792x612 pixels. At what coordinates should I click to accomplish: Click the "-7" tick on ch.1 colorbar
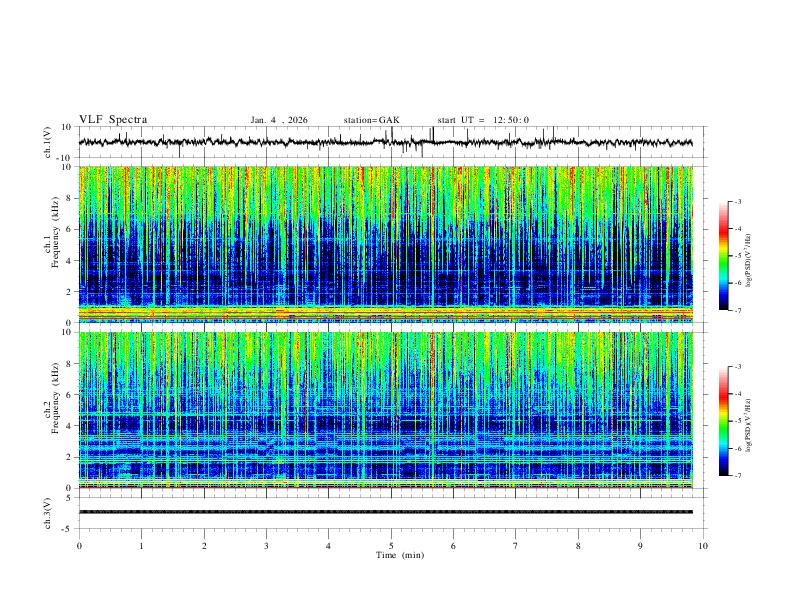(738, 311)
